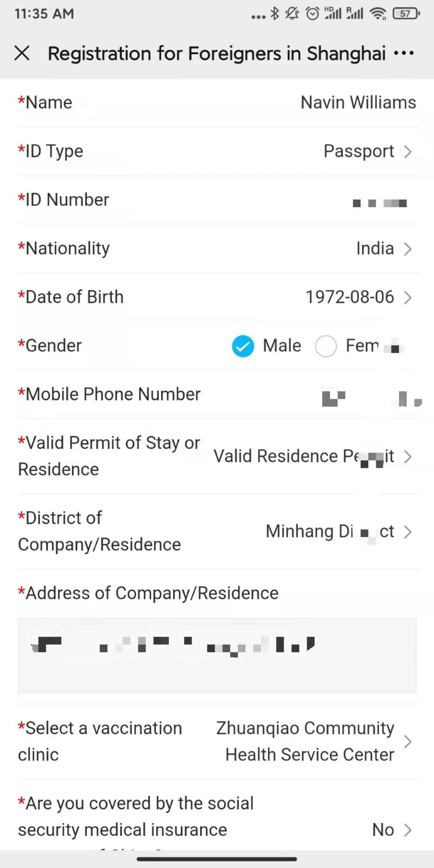The image size is (434, 868).
Task: Open the three-dot more options menu
Action: 403,53
